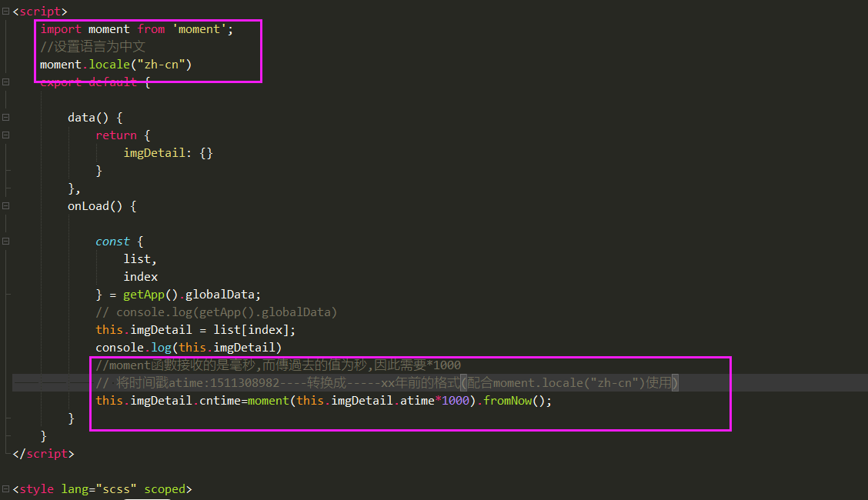Collapse the onLoad() function fold marker
This screenshot has height=500, width=868.
tap(5, 205)
